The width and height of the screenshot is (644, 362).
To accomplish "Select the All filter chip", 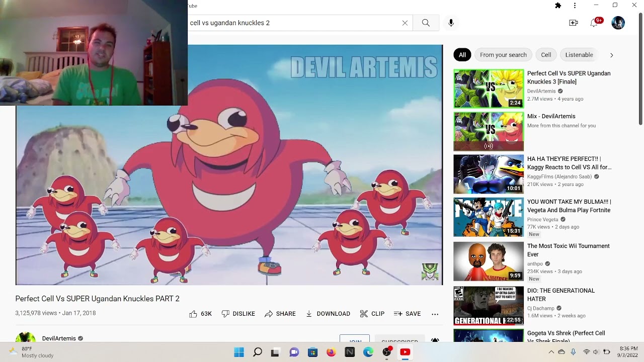I will (x=462, y=55).
